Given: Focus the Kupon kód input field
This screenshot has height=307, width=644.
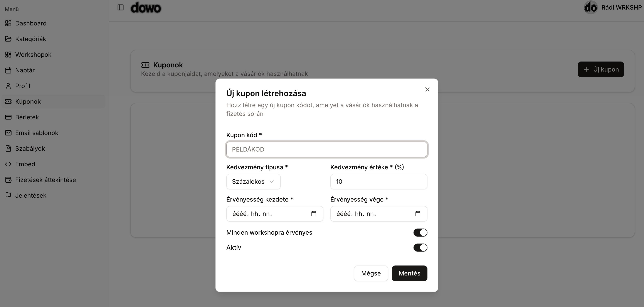Looking at the screenshot, I should click(326, 149).
